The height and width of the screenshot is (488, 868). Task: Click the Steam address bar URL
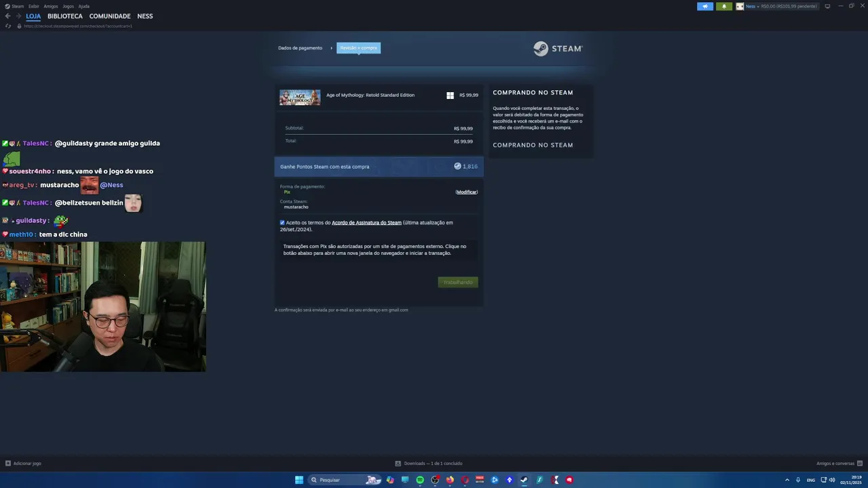(x=78, y=26)
